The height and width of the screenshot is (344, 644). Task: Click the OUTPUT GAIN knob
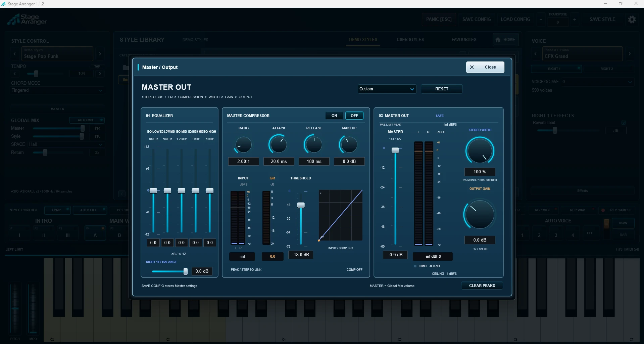(x=480, y=214)
